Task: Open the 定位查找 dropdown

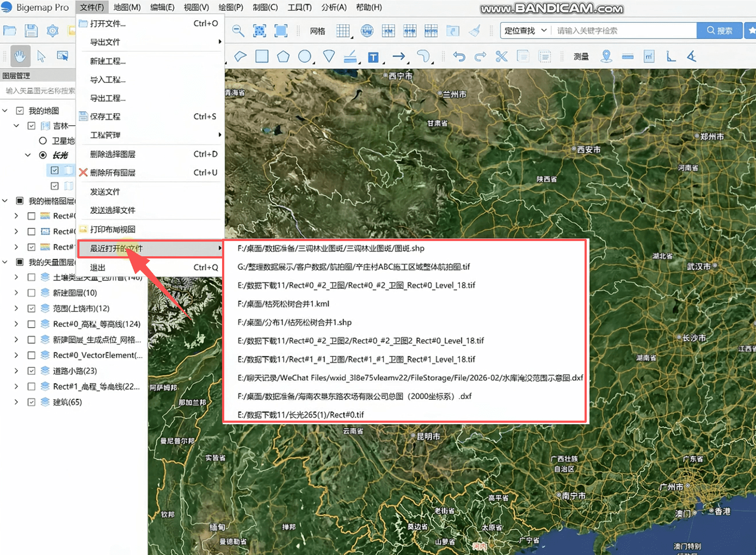Action: (525, 30)
